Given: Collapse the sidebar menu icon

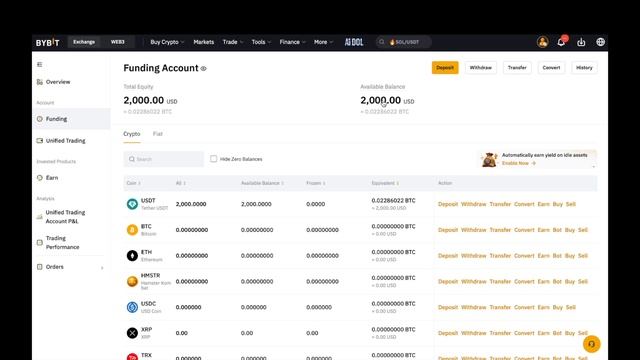Looking at the screenshot, I should tap(40, 64).
